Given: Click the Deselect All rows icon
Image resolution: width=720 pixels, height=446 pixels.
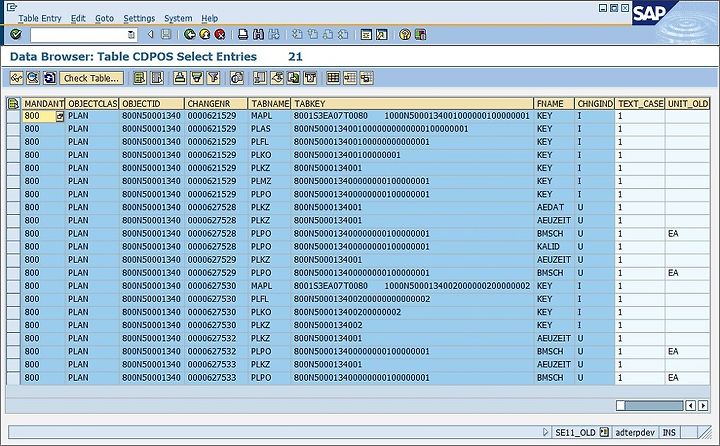Looking at the screenshot, I should pos(157,78).
